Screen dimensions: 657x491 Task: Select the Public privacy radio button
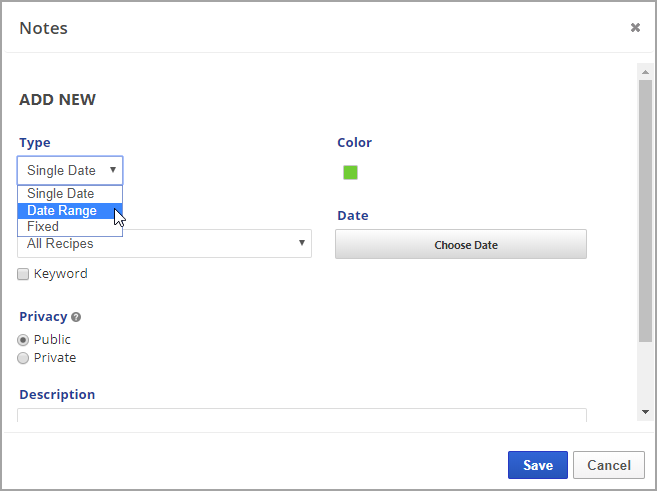pos(23,340)
